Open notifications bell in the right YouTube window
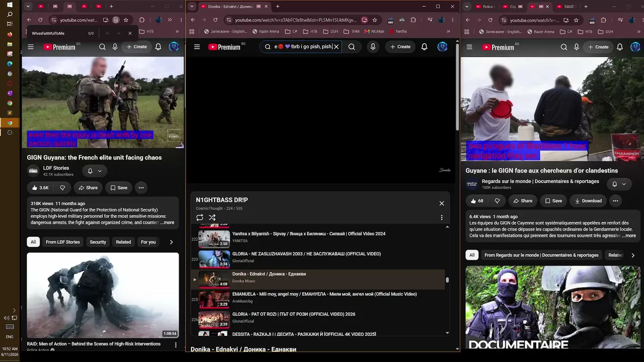Image resolution: width=644 pixels, height=362 pixels. point(620,47)
